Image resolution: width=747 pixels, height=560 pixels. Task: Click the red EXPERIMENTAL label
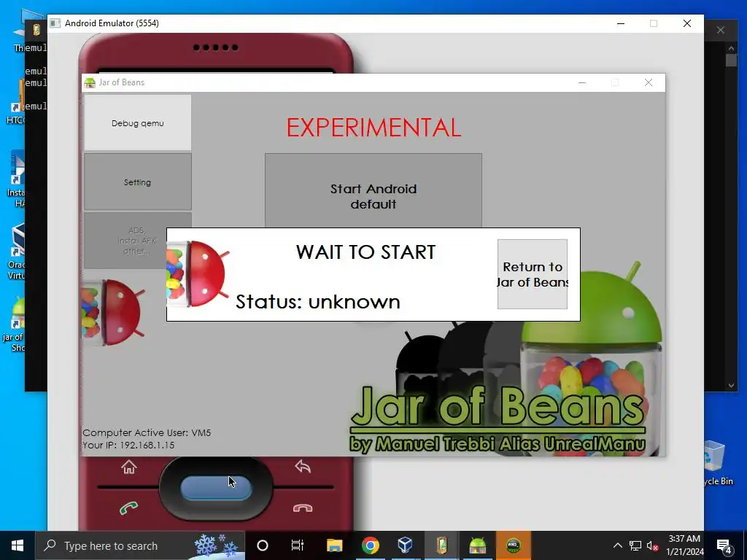(373, 128)
